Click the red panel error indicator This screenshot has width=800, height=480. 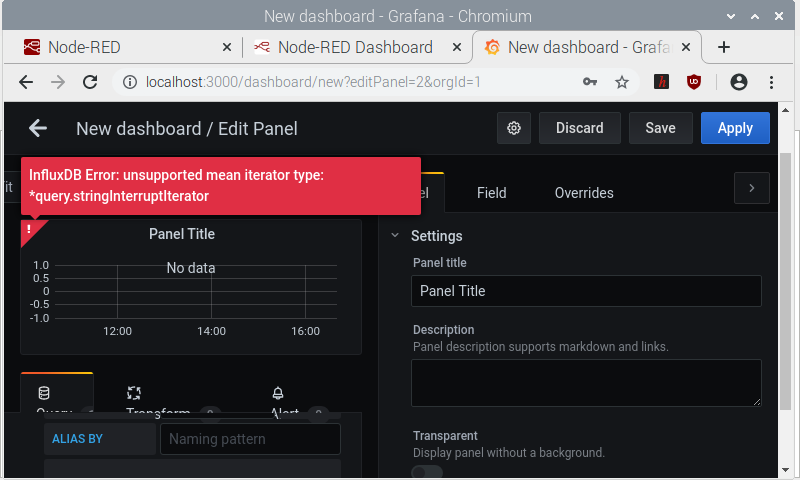(x=30, y=229)
